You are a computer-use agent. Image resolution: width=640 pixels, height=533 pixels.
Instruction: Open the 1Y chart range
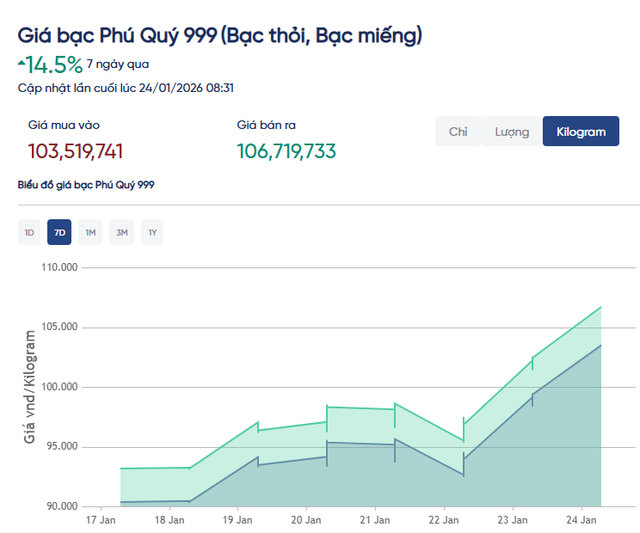point(152,233)
